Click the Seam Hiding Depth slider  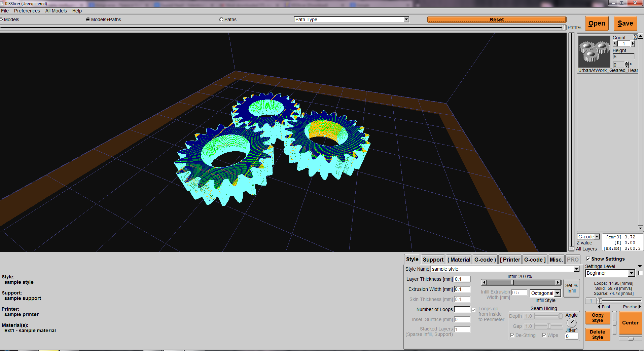pos(549,316)
